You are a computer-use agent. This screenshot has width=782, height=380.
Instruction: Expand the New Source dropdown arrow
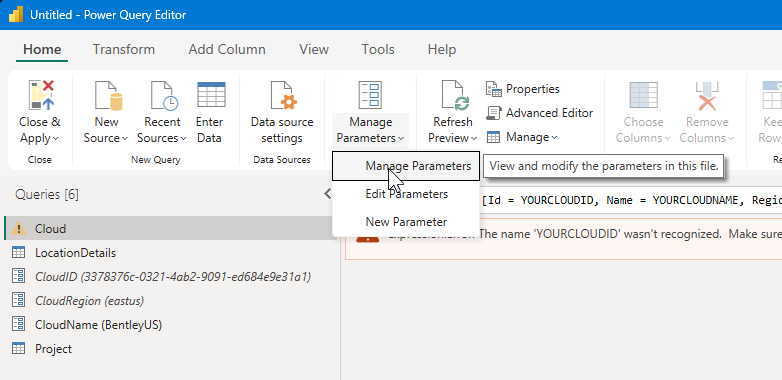pyautogui.click(x=125, y=139)
